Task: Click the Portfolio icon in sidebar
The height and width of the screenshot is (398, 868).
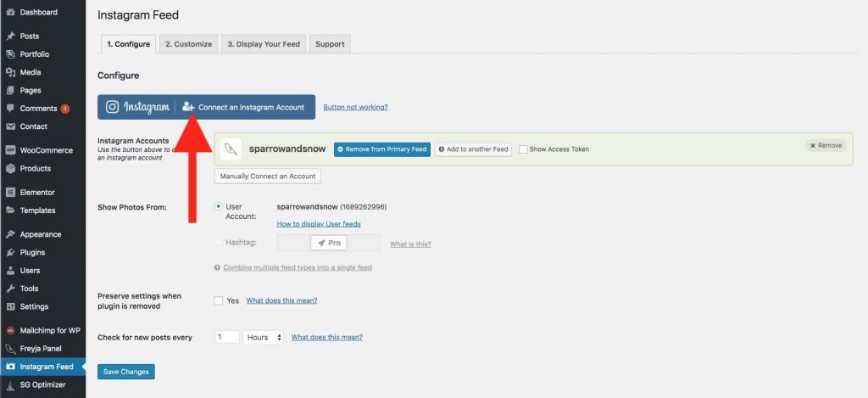Action: coord(10,54)
